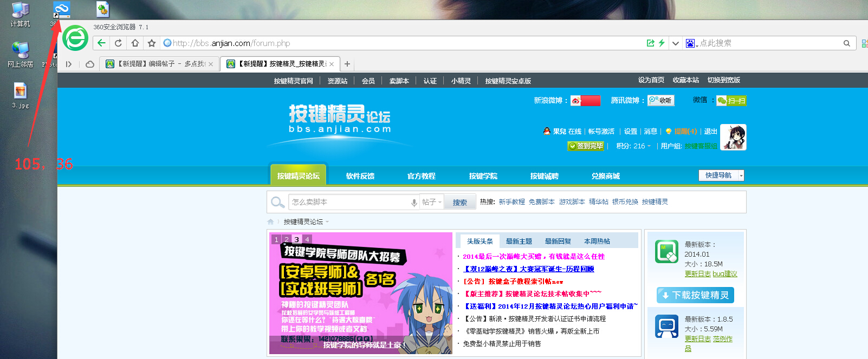Switch to the 【新提醒】编辑帖子 tab
The width and height of the screenshot is (868, 359).
(160, 64)
